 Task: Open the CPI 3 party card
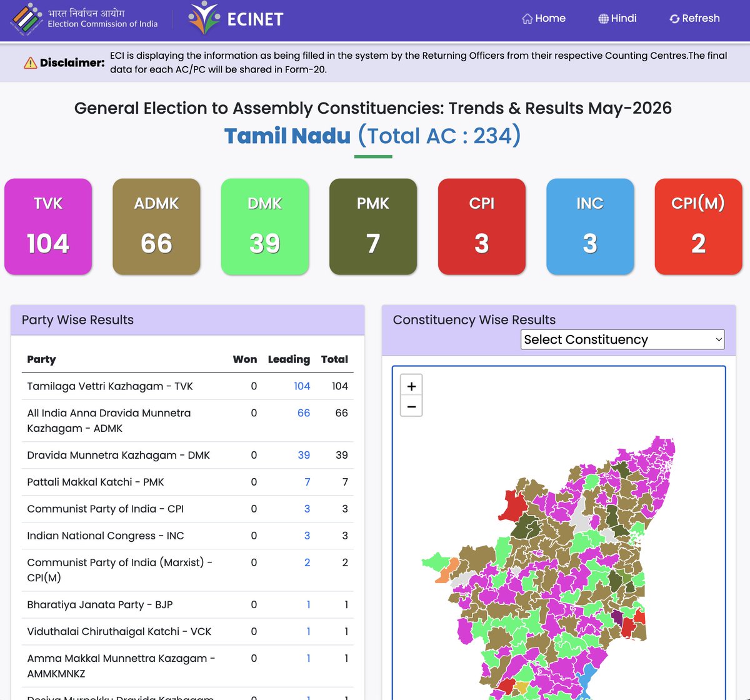(482, 226)
